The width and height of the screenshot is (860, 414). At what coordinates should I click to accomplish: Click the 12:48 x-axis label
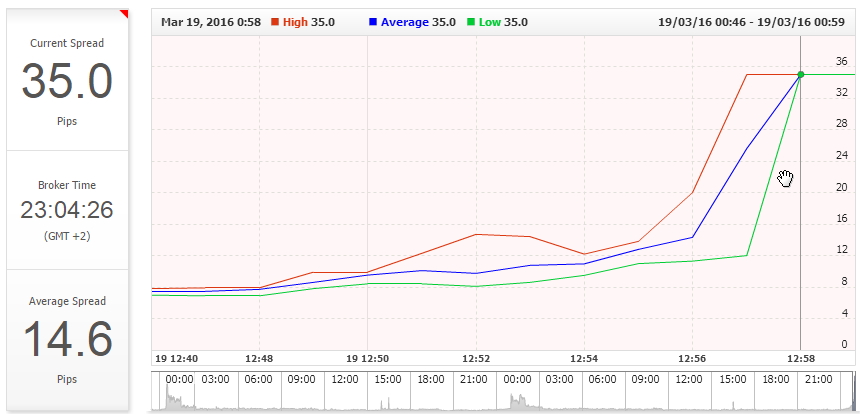[259, 359]
